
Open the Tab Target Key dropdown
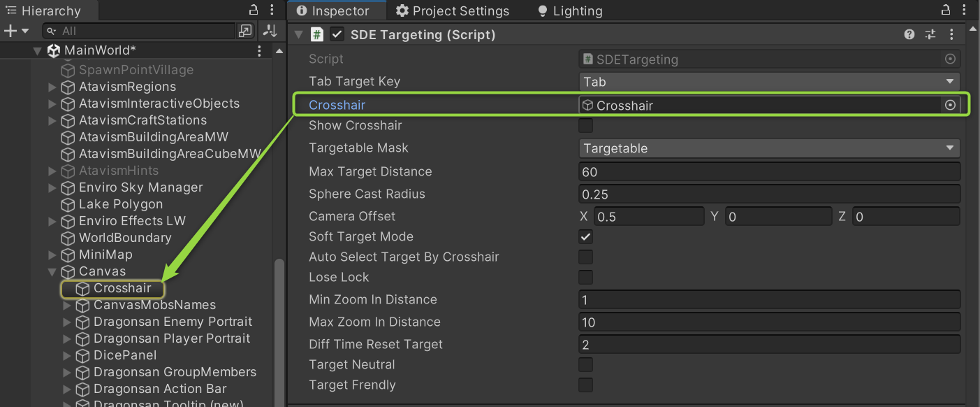click(x=769, y=82)
